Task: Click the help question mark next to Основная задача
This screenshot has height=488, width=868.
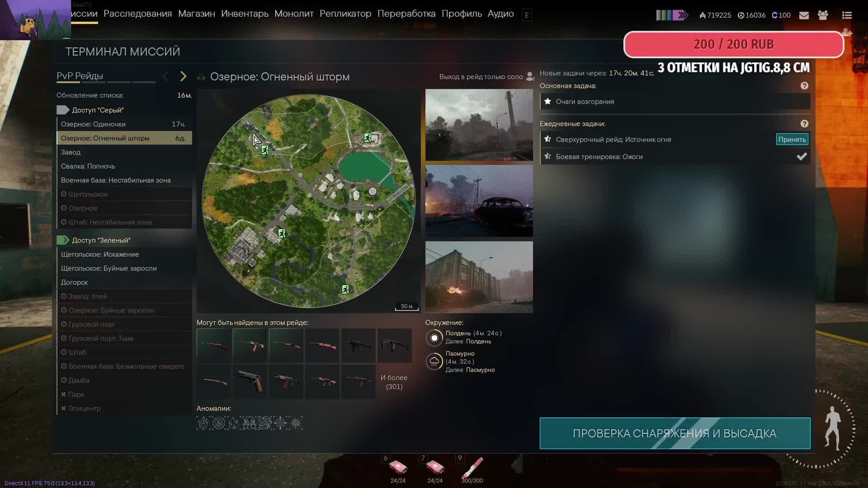Action: [x=805, y=85]
